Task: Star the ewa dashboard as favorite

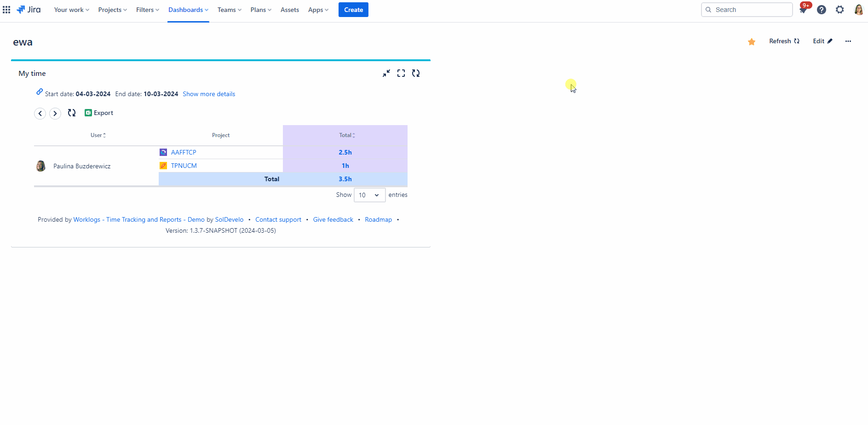Action: point(751,41)
